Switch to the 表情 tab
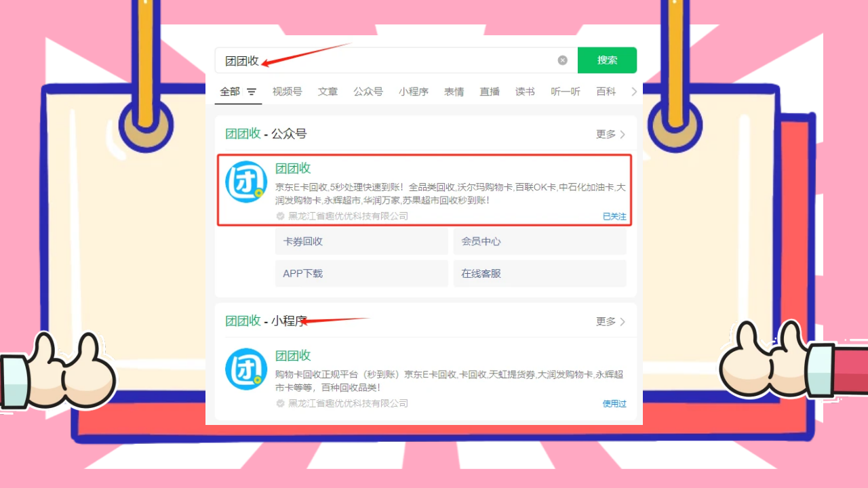The image size is (868, 488). [x=454, y=91]
